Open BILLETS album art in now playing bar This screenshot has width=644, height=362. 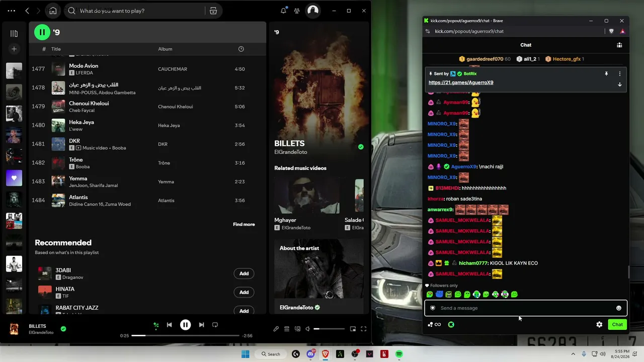[14, 329]
